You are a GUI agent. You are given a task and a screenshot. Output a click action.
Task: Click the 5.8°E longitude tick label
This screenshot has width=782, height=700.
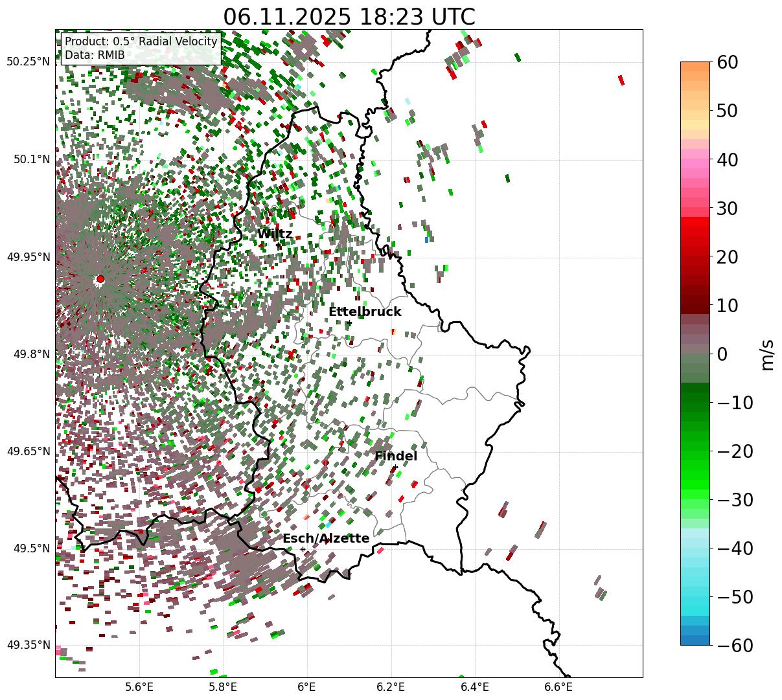pyautogui.click(x=223, y=688)
